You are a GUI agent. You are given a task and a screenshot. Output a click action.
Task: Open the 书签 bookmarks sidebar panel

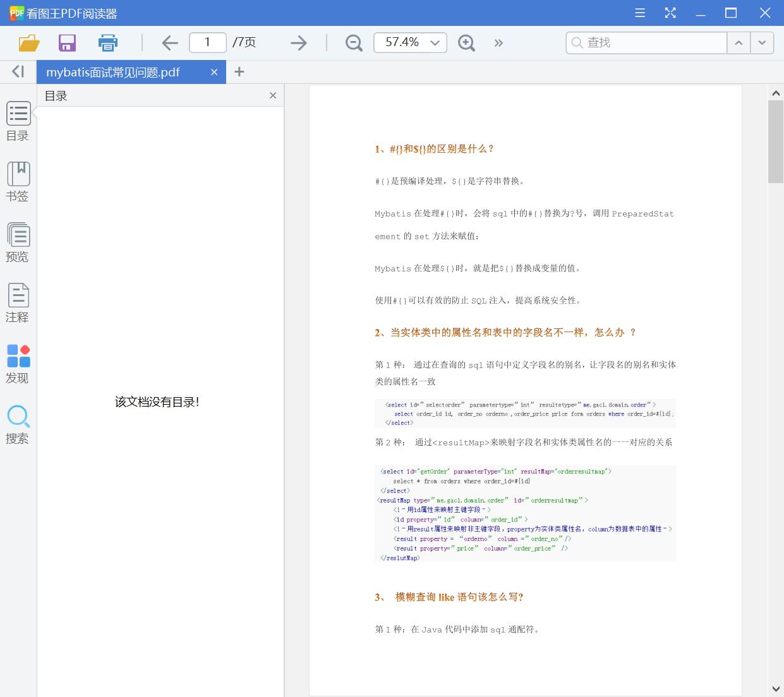(18, 182)
